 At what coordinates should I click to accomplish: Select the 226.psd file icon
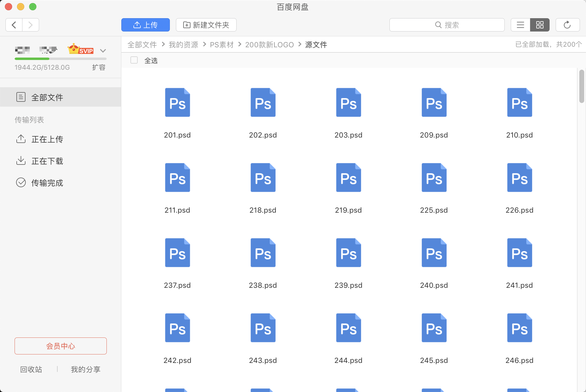pos(520,178)
